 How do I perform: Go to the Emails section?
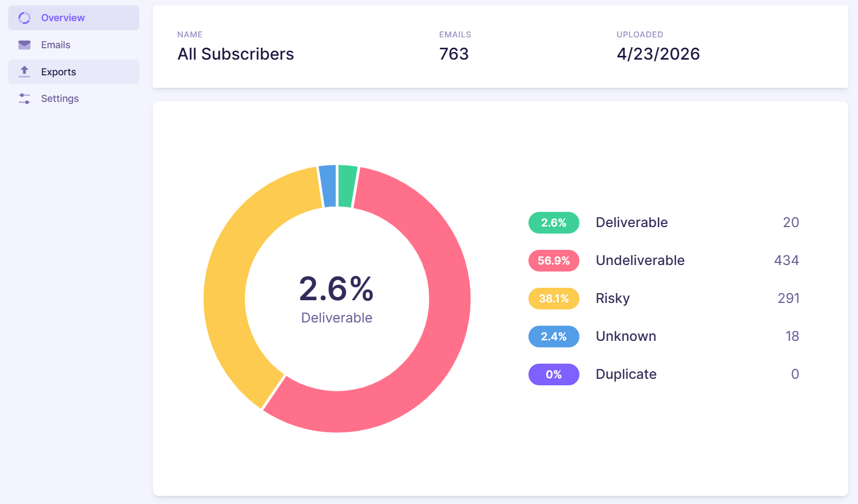tap(74, 45)
